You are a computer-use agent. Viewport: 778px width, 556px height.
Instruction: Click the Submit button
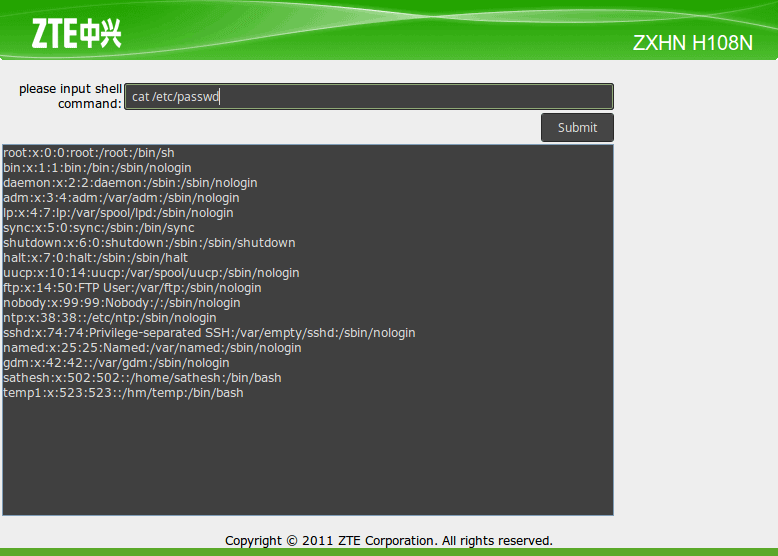[x=577, y=127]
